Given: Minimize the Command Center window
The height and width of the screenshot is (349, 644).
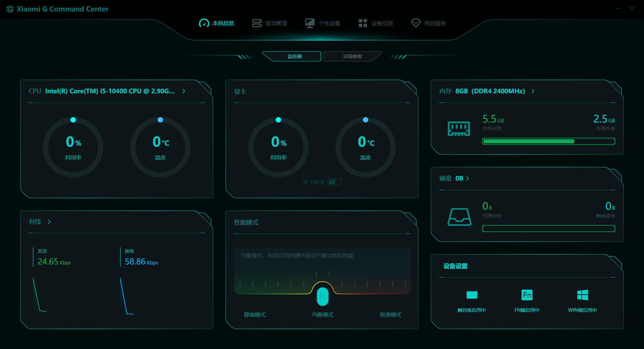Looking at the screenshot, I should pos(619,8).
